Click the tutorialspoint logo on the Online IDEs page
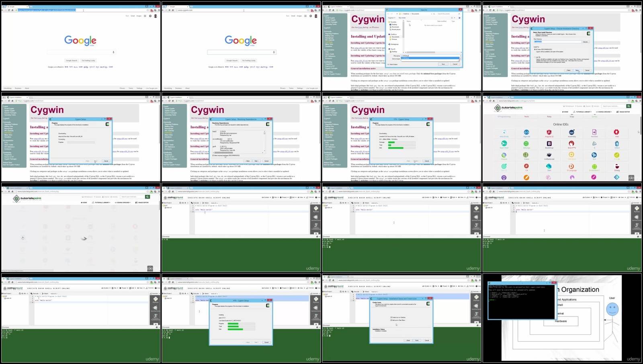The image size is (643, 364). point(508,108)
